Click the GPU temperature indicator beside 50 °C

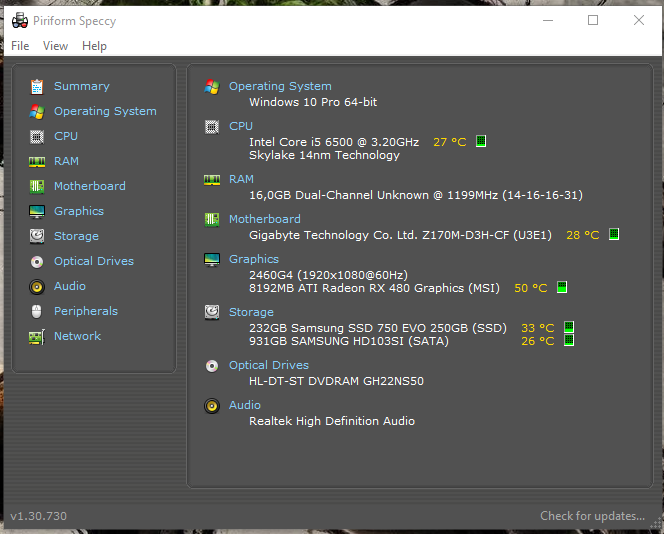(562, 287)
